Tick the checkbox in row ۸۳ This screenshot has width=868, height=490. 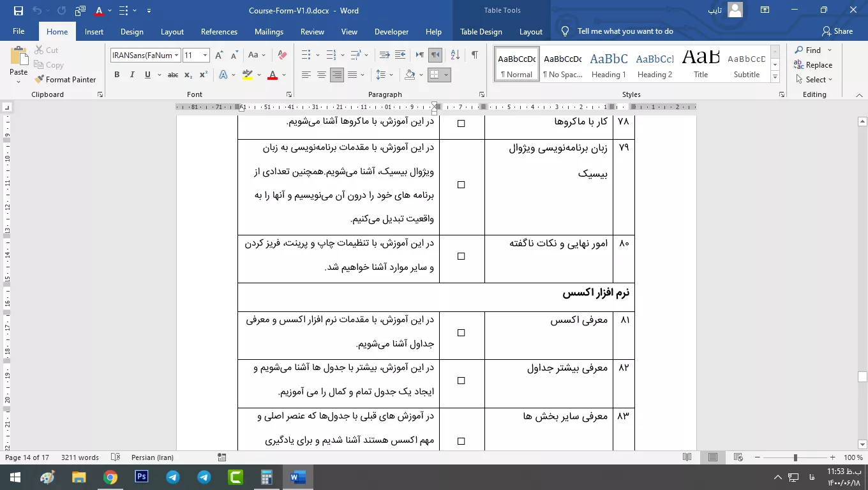click(461, 442)
